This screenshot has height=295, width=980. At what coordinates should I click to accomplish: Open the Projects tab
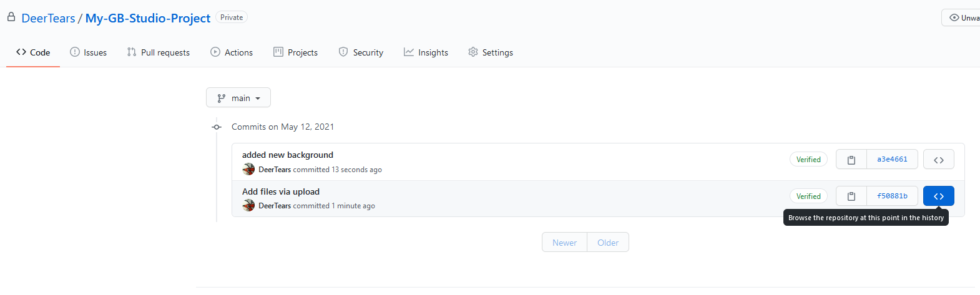[296, 52]
